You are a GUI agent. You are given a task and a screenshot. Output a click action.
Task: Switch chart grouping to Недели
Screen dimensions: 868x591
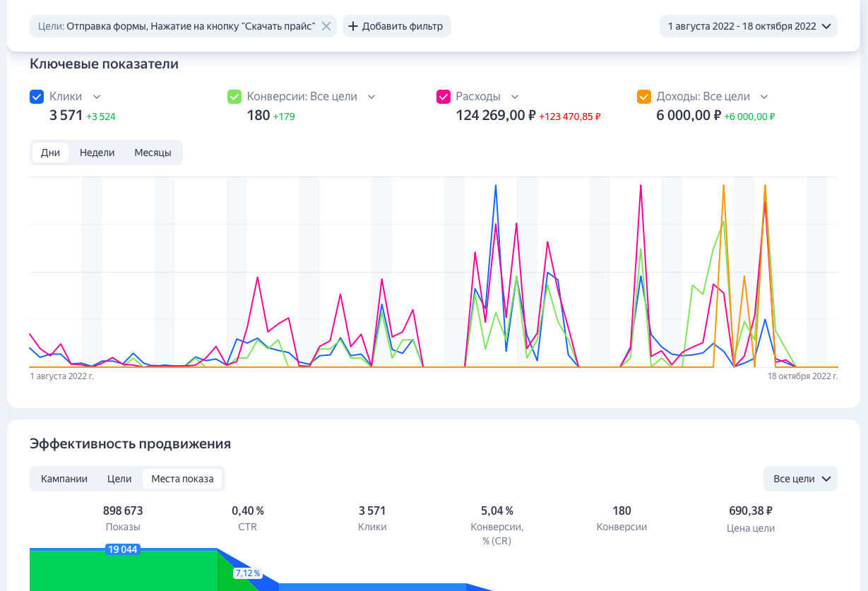pyautogui.click(x=97, y=153)
